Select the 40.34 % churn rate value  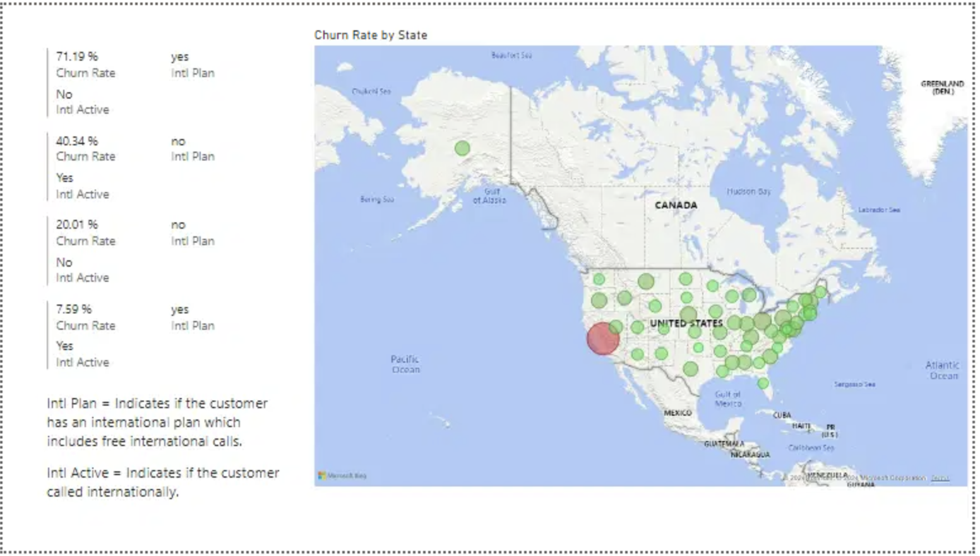coord(77,141)
